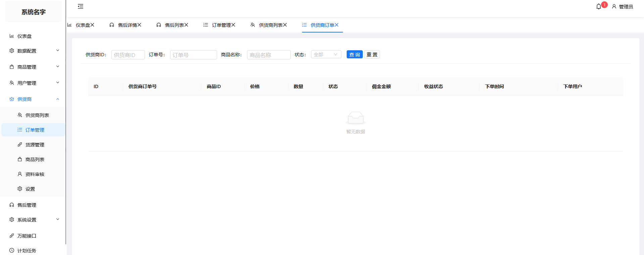Click the sidebar collapse menu icon
This screenshot has width=644, height=255.
click(81, 6)
